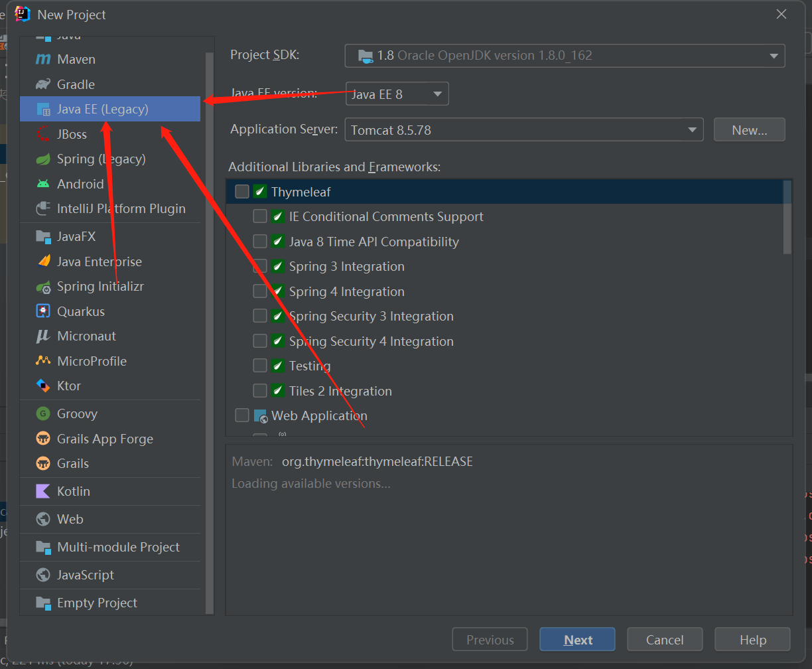Click the project types list scrollbar

click(210, 333)
